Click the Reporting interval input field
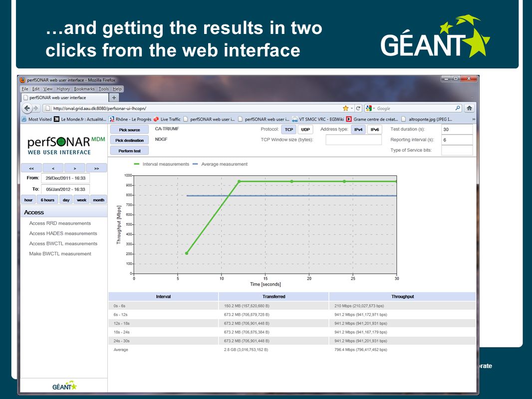This screenshot has width=532, height=399. (457, 139)
